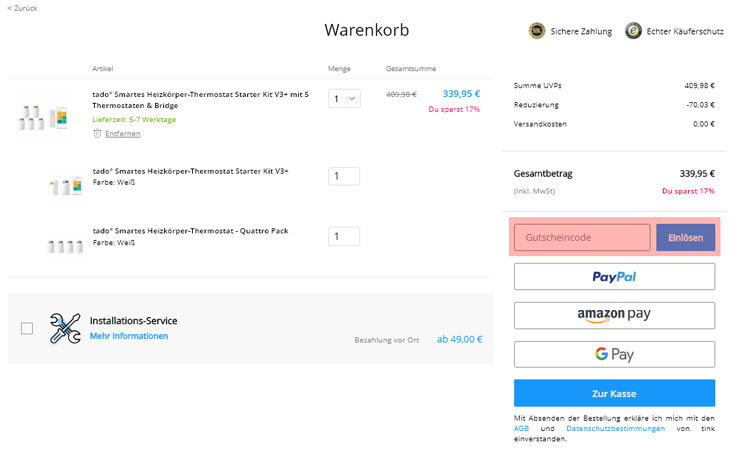Click the ab 49,00 € service price
The height and width of the screenshot is (452, 740).
(x=459, y=339)
